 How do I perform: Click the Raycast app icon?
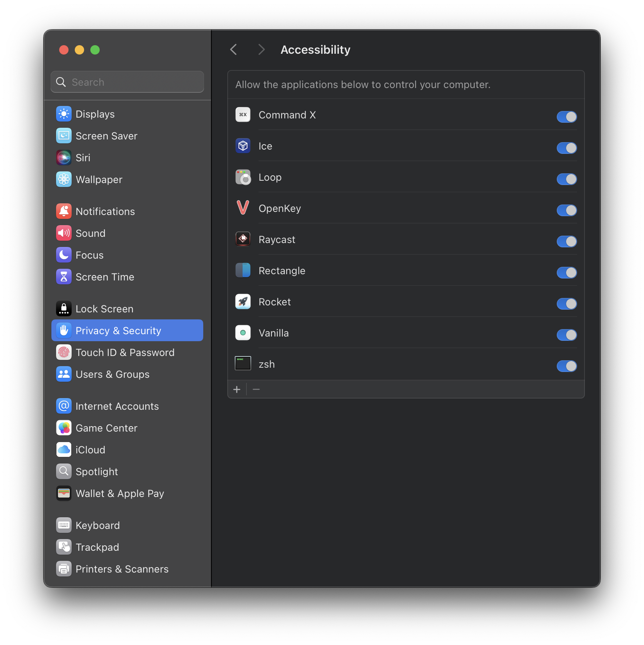click(243, 240)
